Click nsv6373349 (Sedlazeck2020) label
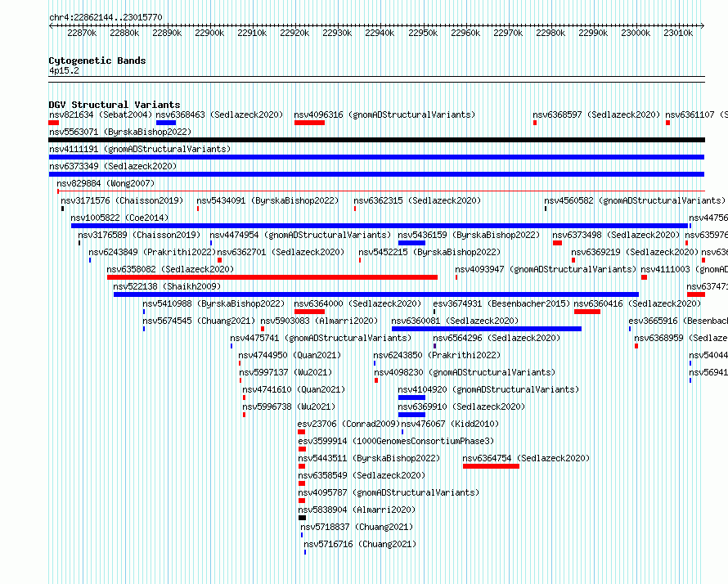Image resolution: width=728 pixels, height=584 pixels. click(x=113, y=166)
